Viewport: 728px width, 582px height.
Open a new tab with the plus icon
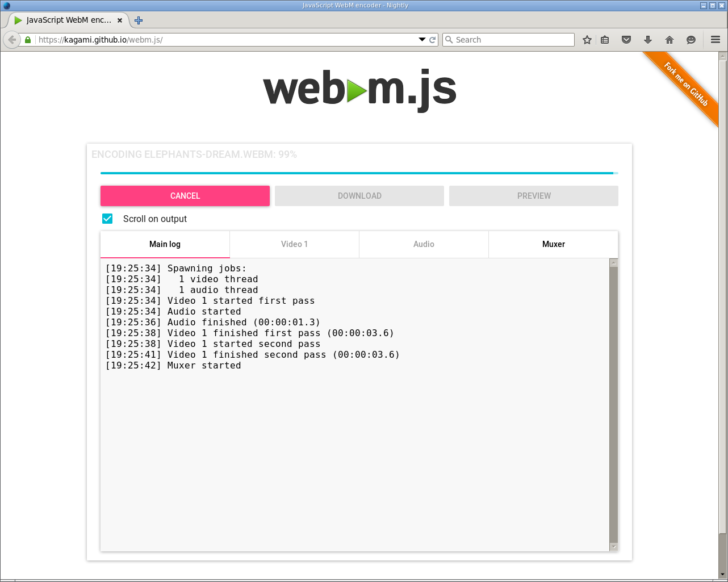(139, 20)
